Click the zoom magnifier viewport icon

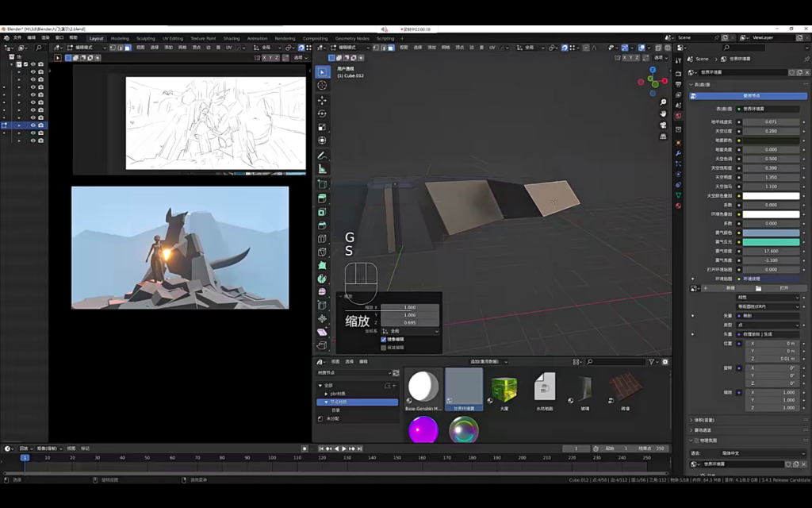pos(664,102)
